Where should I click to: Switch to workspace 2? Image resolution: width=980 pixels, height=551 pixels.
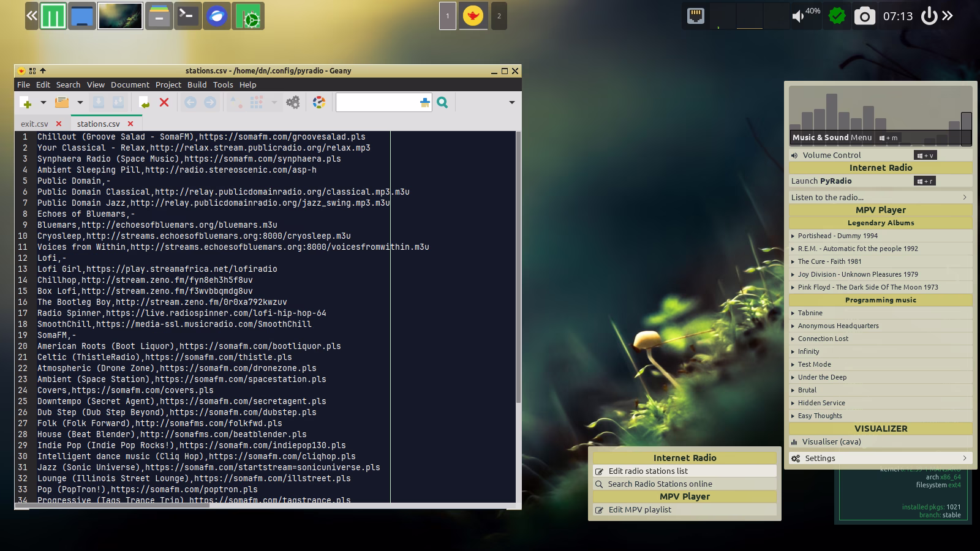pyautogui.click(x=499, y=16)
